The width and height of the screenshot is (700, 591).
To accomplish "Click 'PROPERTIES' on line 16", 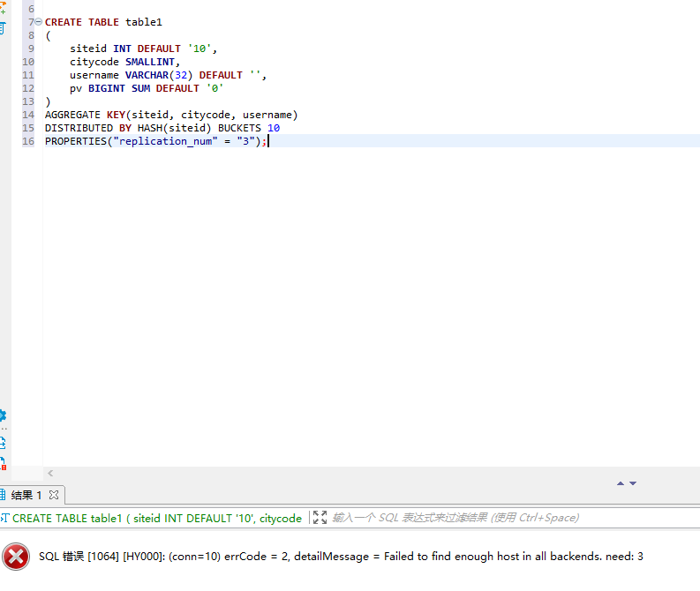I will 75,141.
